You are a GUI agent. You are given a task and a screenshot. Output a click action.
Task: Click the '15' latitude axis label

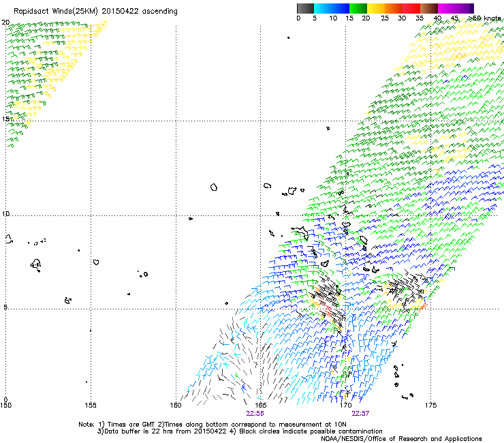click(5, 119)
